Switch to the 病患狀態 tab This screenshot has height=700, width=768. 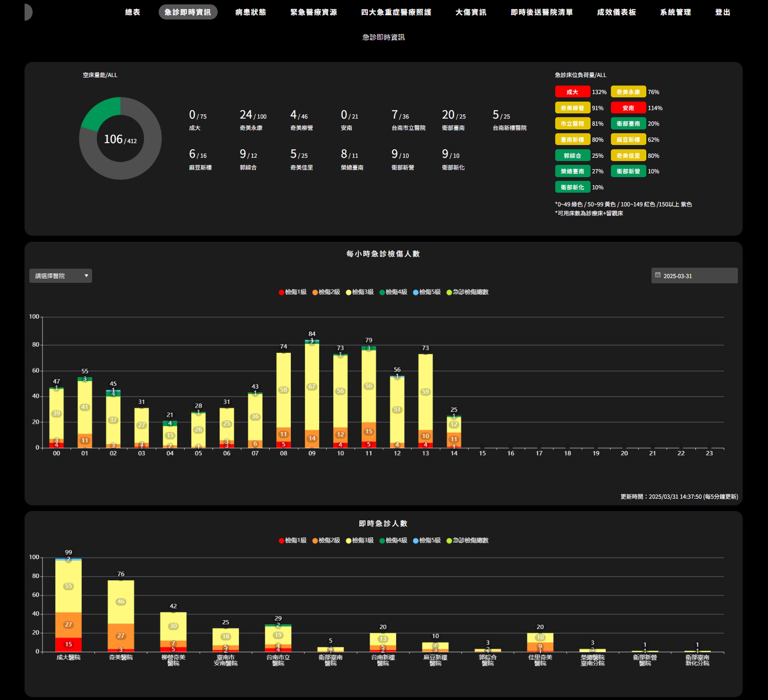pyautogui.click(x=250, y=12)
